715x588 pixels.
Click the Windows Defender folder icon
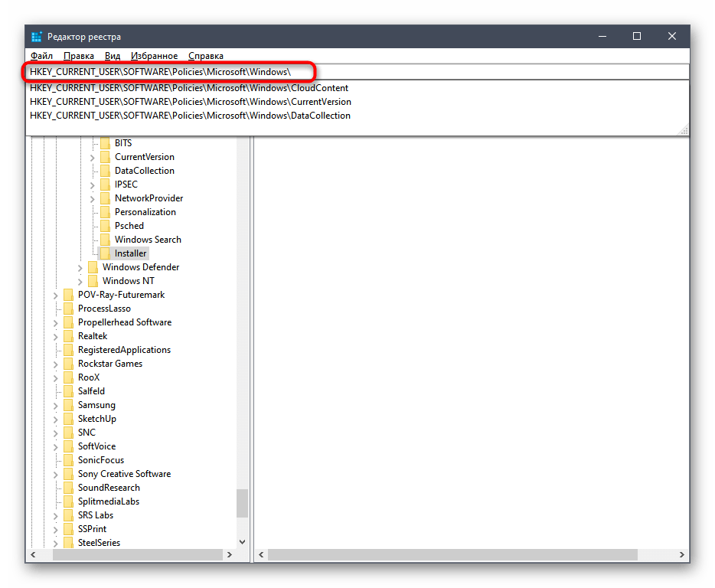[x=93, y=267]
